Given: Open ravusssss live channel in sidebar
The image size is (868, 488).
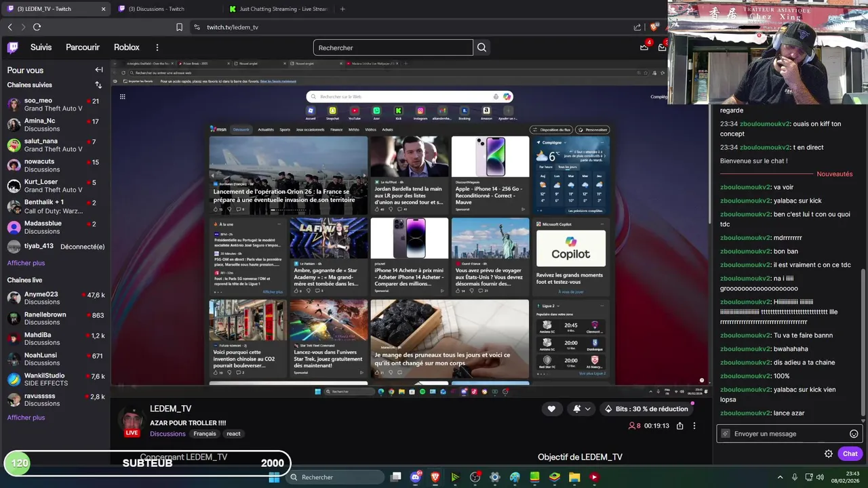Looking at the screenshot, I should coord(56,400).
